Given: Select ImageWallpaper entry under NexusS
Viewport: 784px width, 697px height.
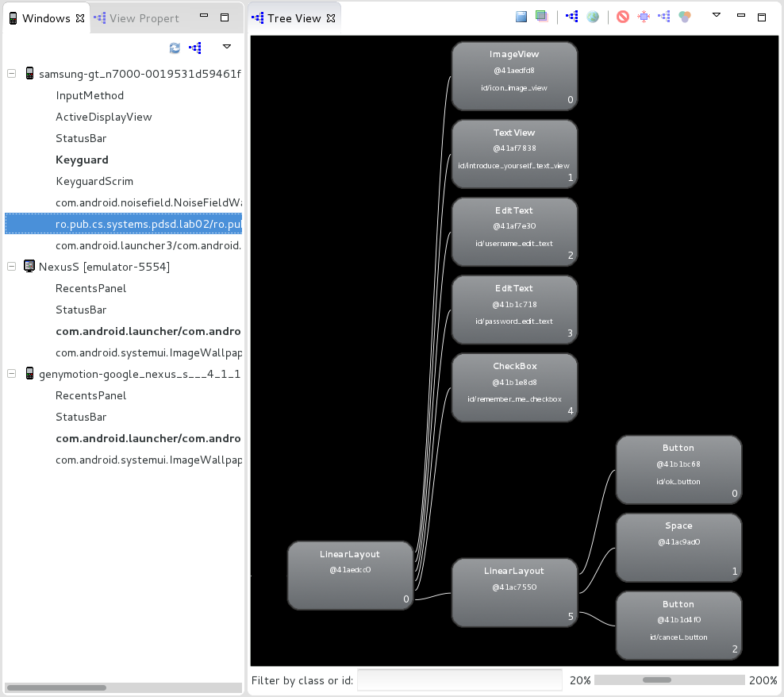Looking at the screenshot, I should [148, 352].
